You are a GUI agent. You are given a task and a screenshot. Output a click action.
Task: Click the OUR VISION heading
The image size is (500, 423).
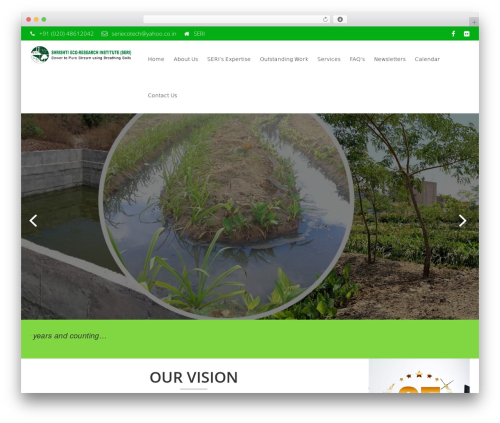pos(194,377)
